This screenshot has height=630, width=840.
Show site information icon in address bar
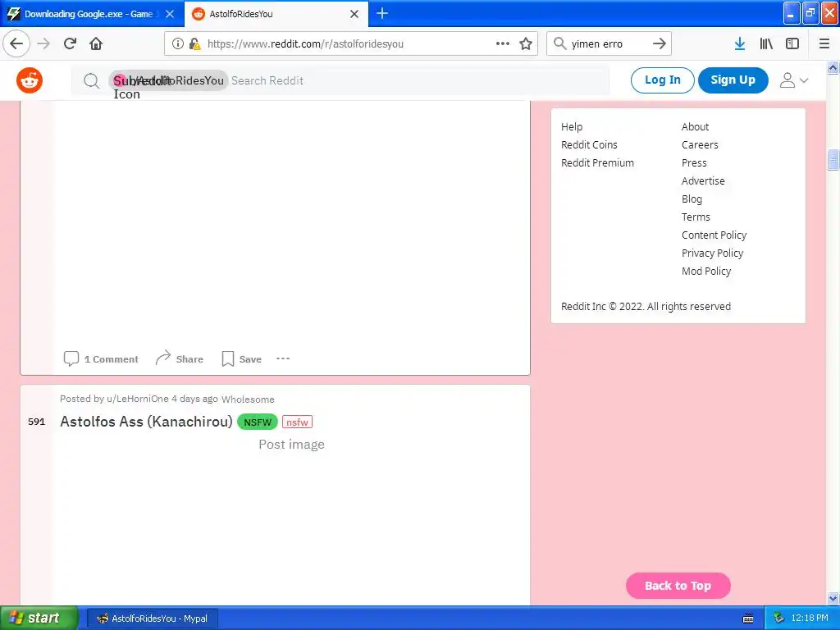pyautogui.click(x=178, y=44)
